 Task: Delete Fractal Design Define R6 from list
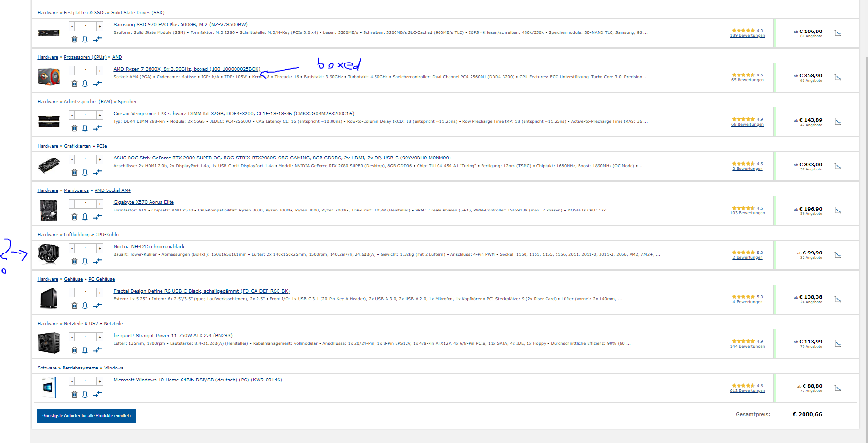pos(75,306)
